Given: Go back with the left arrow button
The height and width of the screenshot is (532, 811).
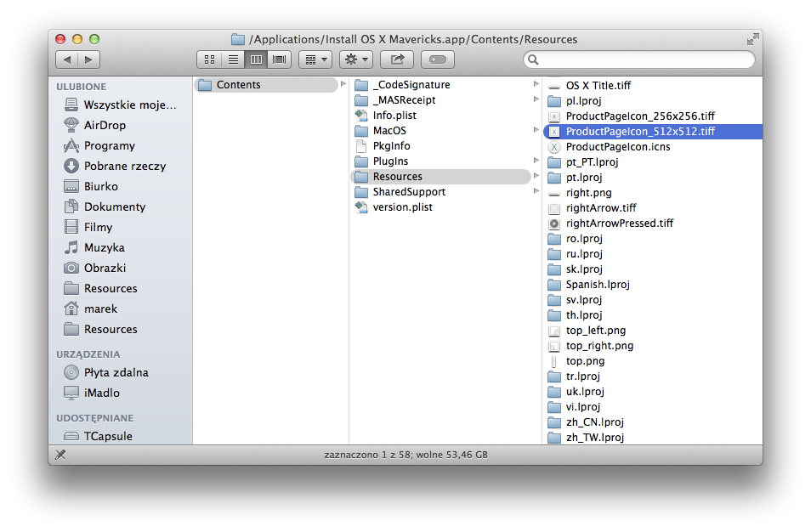Looking at the screenshot, I should coord(67,59).
